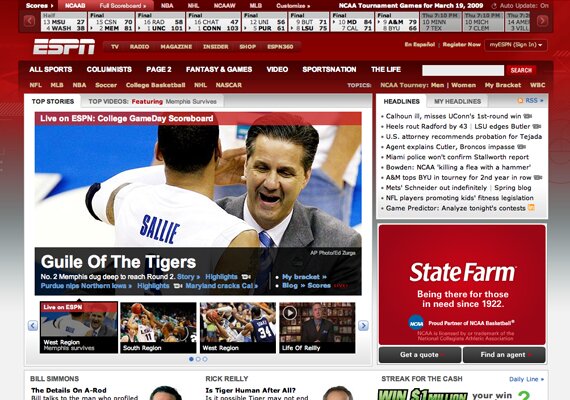Click the ESPN logo

(x=64, y=47)
